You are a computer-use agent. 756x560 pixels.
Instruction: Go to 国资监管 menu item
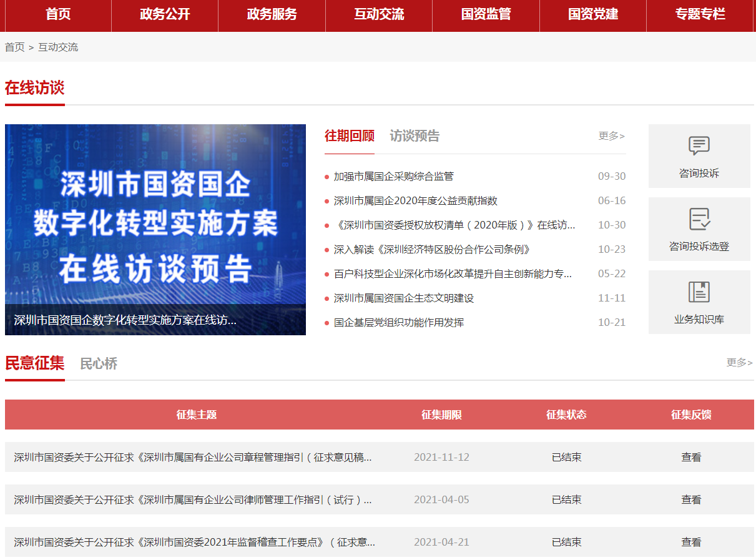pos(486,15)
